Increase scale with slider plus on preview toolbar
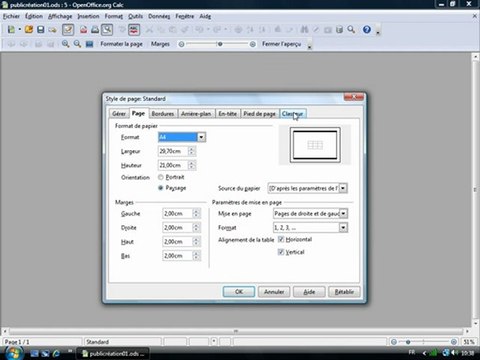 (x=253, y=44)
